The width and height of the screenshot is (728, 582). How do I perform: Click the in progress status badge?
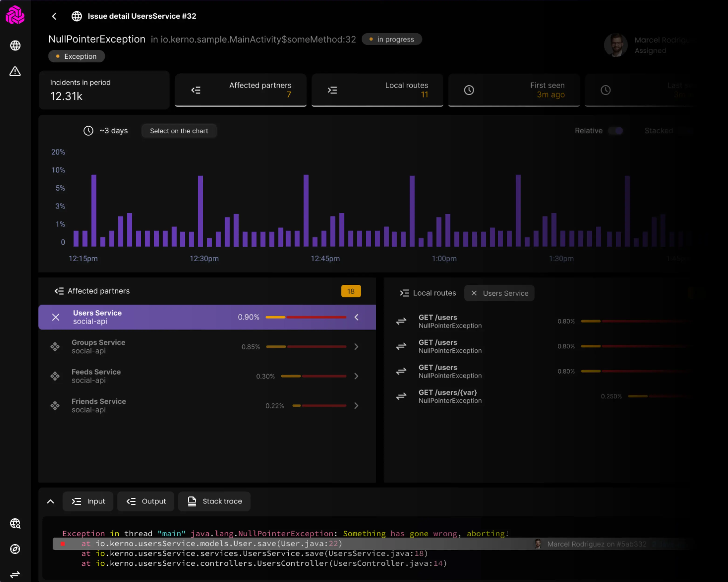pos(392,39)
